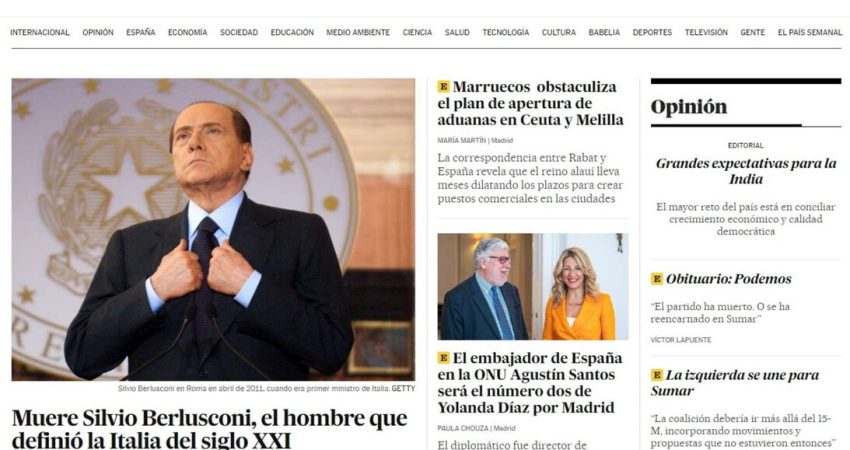Click the subscriber E badge beside Marruecos headline

443,86
